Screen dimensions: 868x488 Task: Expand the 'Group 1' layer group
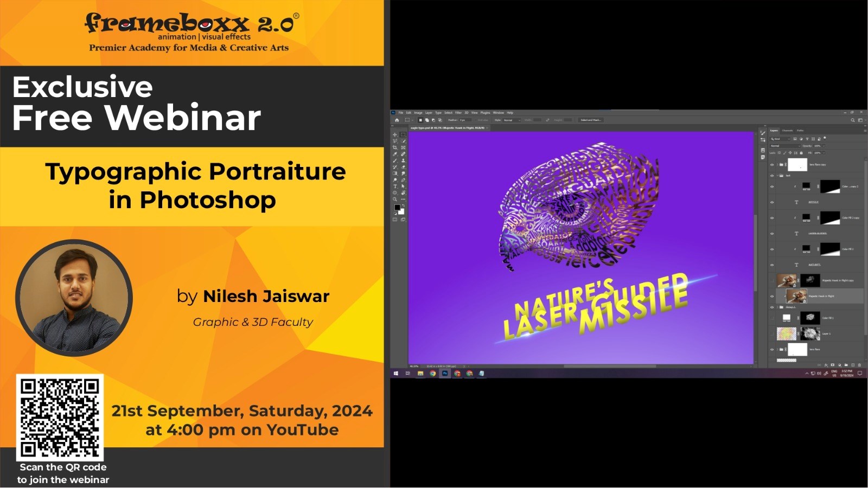click(777, 307)
